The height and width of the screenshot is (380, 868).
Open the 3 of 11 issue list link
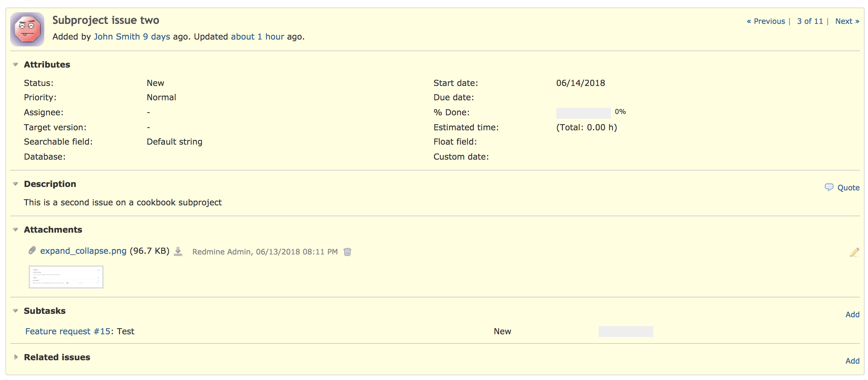coord(810,21)
